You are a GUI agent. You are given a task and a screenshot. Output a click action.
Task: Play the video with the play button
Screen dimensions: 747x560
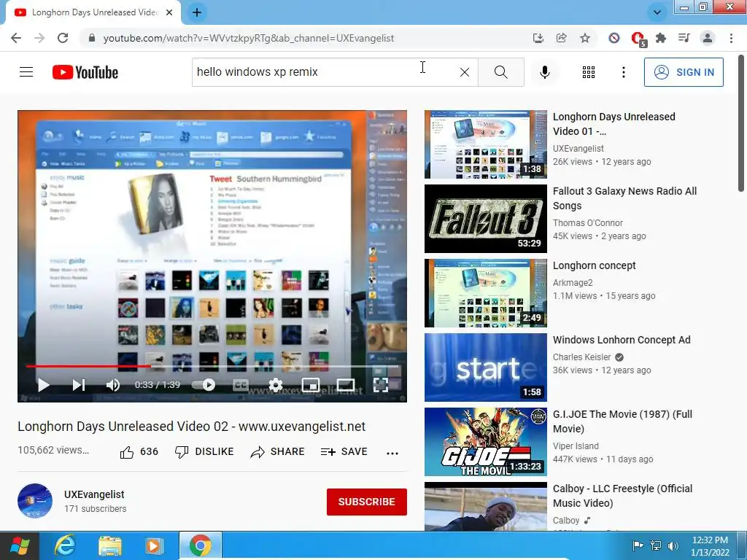43,385
